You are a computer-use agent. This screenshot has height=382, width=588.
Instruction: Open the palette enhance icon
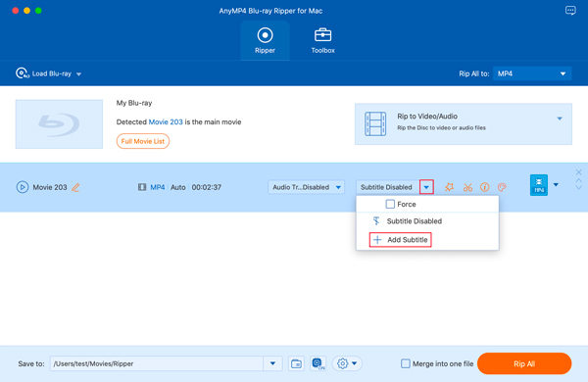(502, 187)
